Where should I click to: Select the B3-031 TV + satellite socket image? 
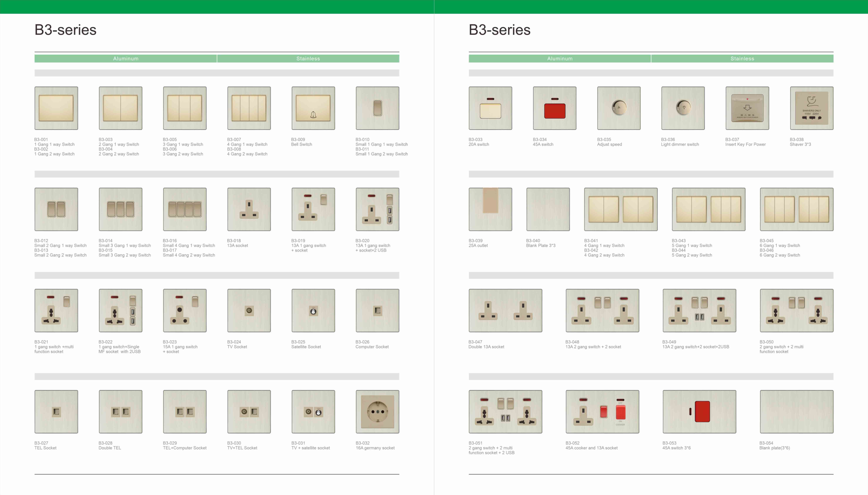point(313,412)
